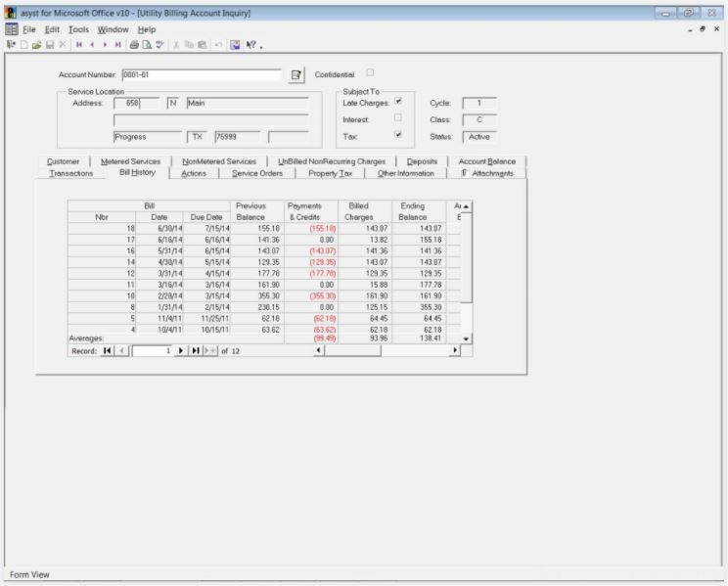Viewport: 728px width, 586px height.
Task: Go to previous record using toolbar arrow
Action: pyautogui.click(x=92, y=45)
